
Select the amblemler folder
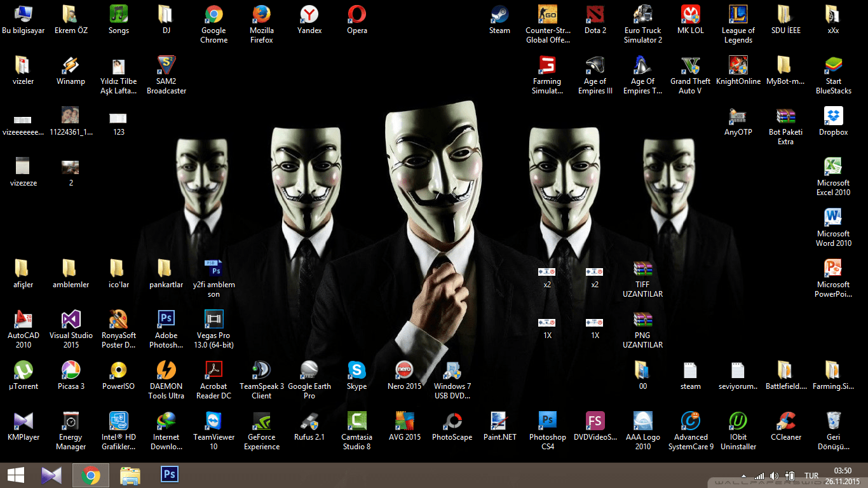[71, 274]
